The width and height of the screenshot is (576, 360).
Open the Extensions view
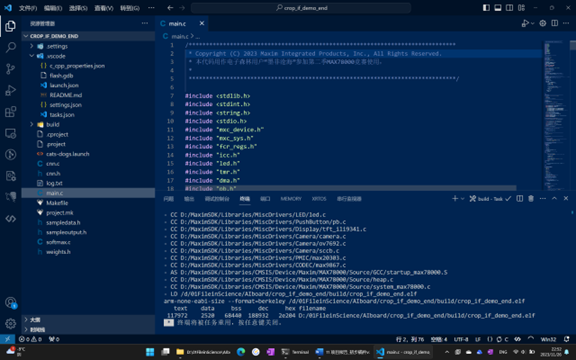tap(10, 112)
